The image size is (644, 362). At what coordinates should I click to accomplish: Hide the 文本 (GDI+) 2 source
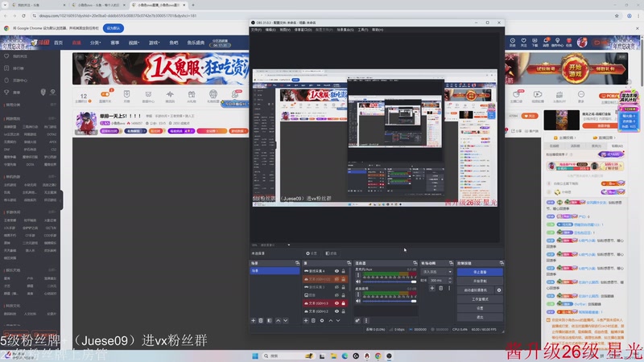coord(336,311)
